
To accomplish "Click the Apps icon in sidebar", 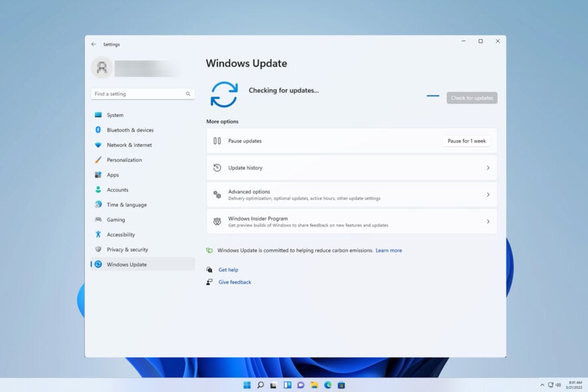I will [98, 175].
